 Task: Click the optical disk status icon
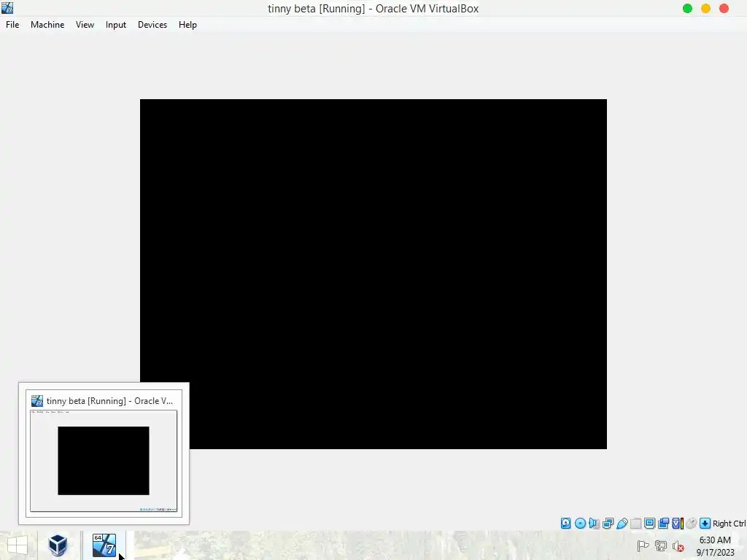[x=580, y=524]
